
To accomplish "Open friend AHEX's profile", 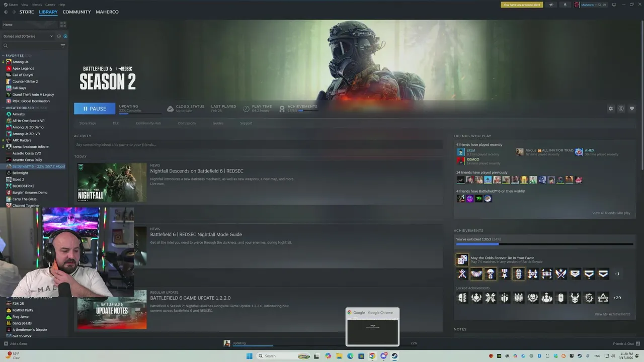I will tap(589, 150).
